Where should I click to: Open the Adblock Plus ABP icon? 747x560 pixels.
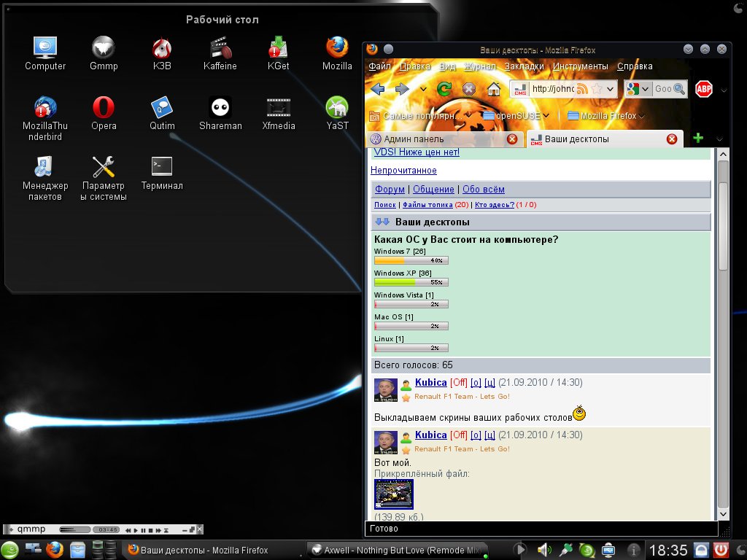pos(703,90)
